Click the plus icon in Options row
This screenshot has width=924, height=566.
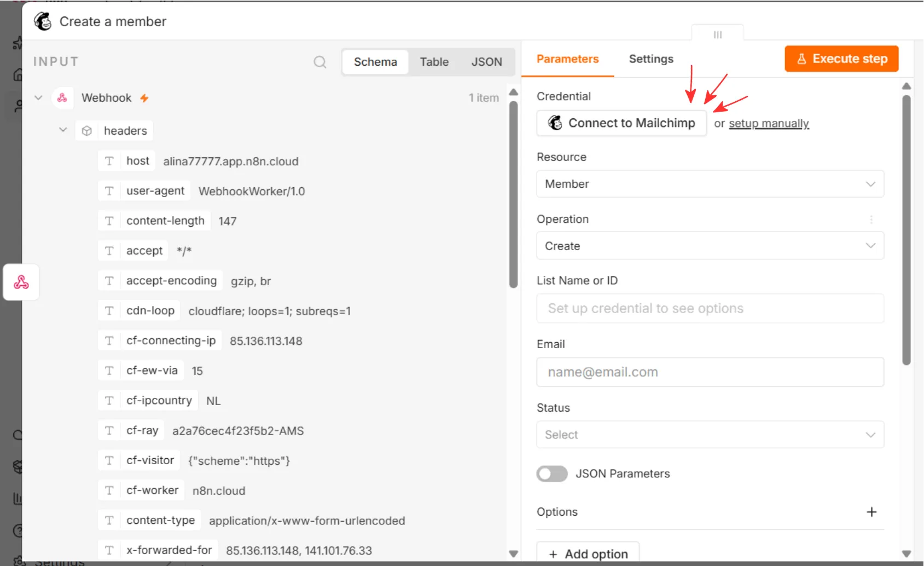pyautogui.click(x=871, y=512)
